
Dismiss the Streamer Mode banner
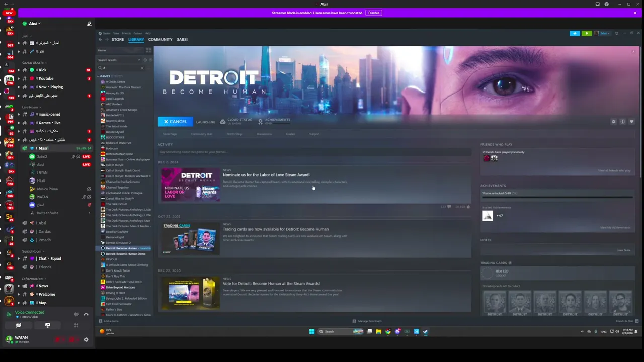[x=635, y=13]
